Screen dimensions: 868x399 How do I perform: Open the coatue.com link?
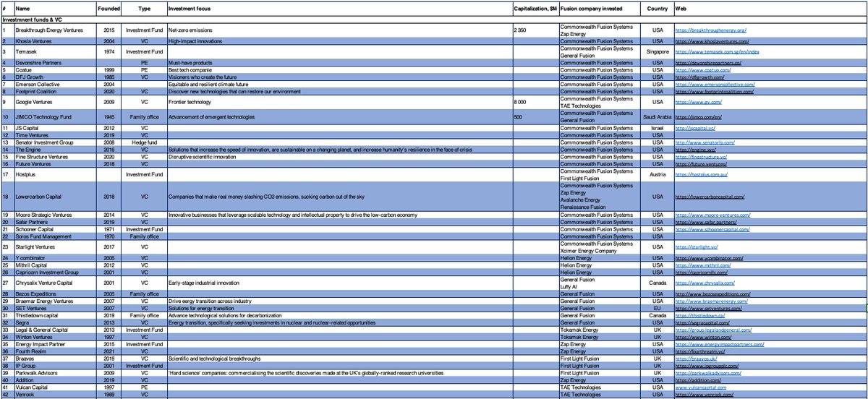tap(702, 71)
